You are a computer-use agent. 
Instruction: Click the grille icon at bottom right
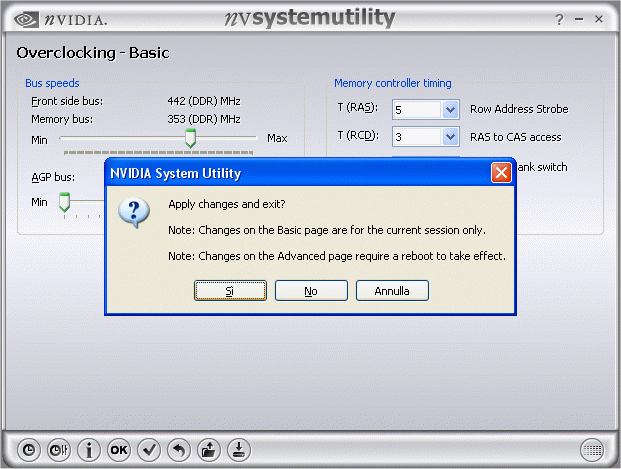[592, 450]
